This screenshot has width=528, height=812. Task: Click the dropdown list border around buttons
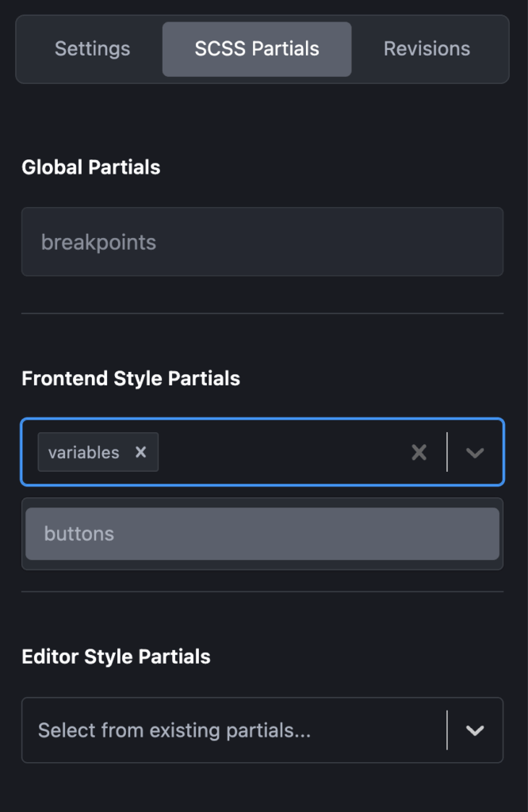point(262,566)
